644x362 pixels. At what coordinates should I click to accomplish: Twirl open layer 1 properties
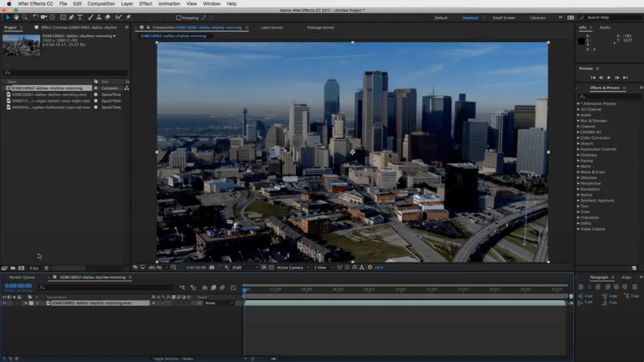(25, 303)
